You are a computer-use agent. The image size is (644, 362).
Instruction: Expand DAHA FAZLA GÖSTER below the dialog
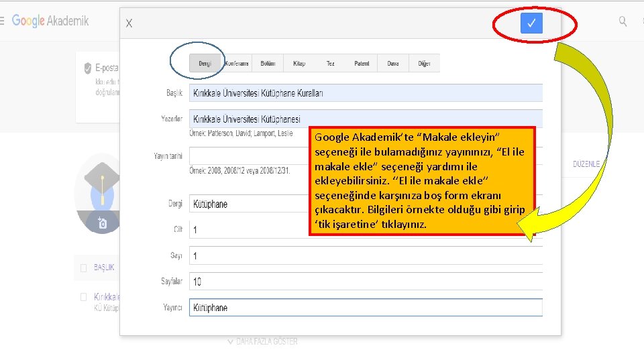tap(263, 341)
